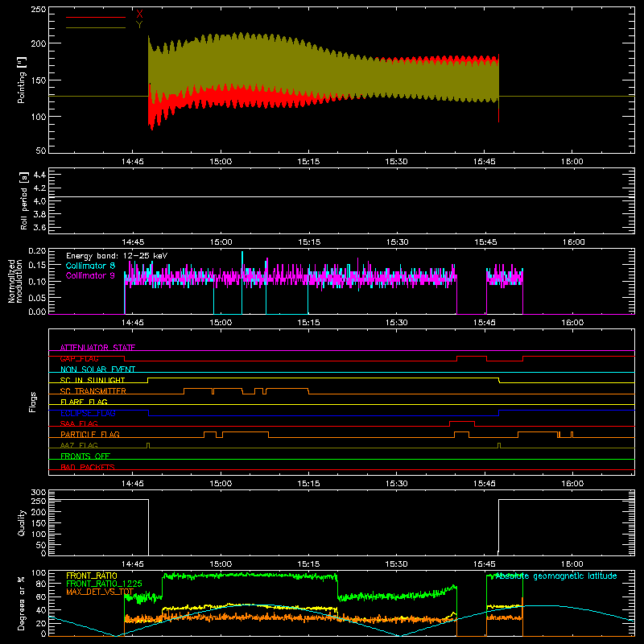644x644 pixels.
Task: Click the cyan Collimator 8 legend label
Action: pyautogui.click(x=90, y=266)
